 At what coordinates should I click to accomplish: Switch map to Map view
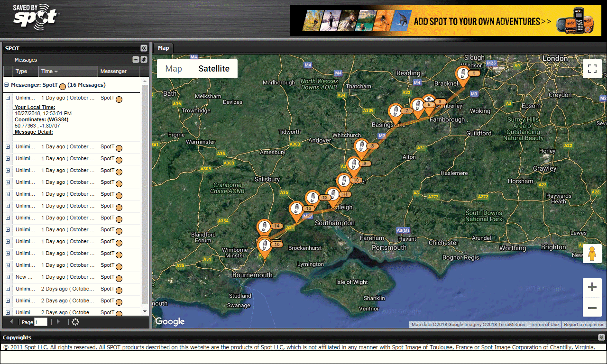pyautogui.click(x=174, y=69)
